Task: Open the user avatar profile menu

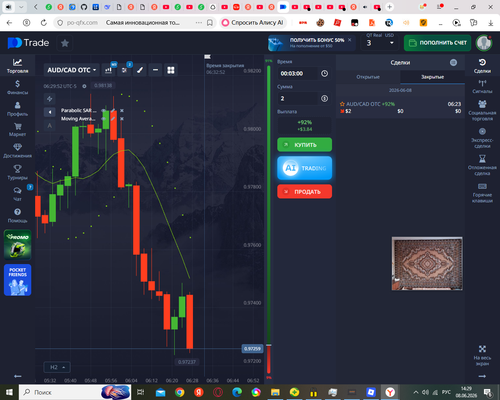Action: click(483, 43)
